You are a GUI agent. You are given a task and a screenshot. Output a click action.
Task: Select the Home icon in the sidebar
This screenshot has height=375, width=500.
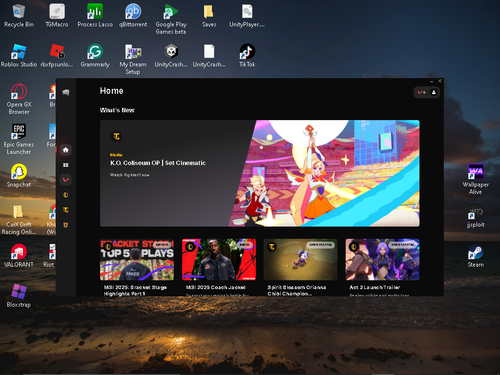pyautogui.click(x=66, y=150)
